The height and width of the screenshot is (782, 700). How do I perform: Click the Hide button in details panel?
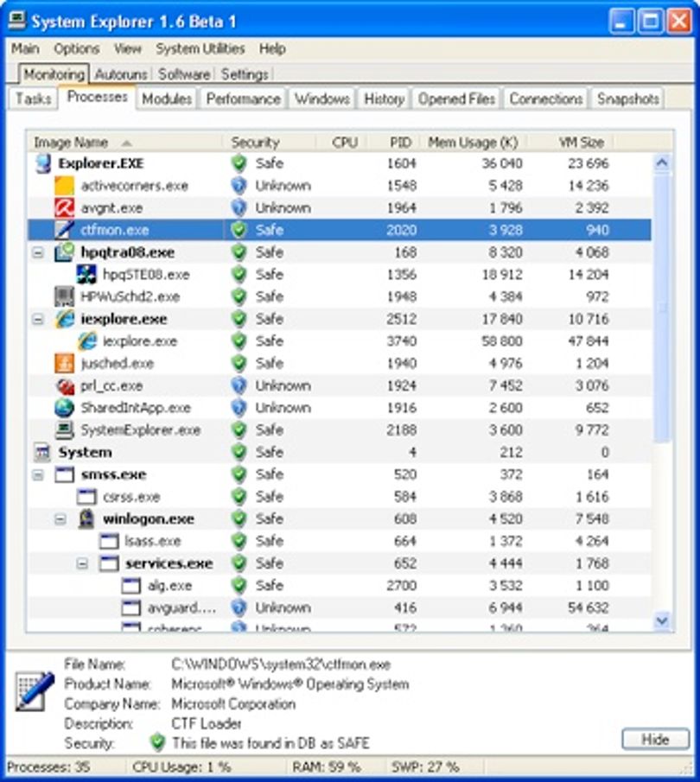[x=656, y=739]
